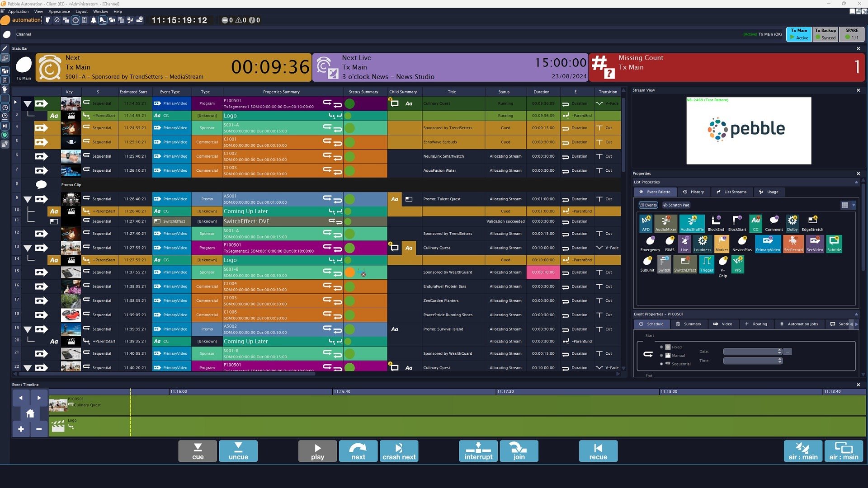Screen dimensions: 868x488
Task: Click the Dolby event icon
Action: pyautogui.click(x=792, y=222)
